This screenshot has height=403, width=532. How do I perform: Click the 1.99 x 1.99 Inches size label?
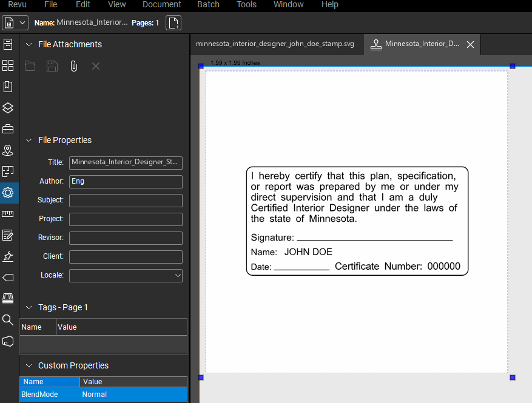[235, 62]
